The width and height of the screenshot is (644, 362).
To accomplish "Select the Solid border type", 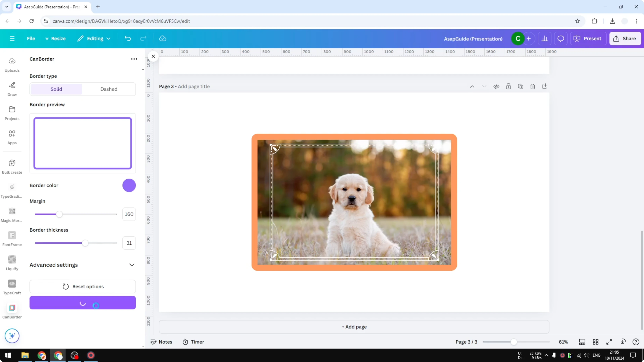I will [56, 89].
